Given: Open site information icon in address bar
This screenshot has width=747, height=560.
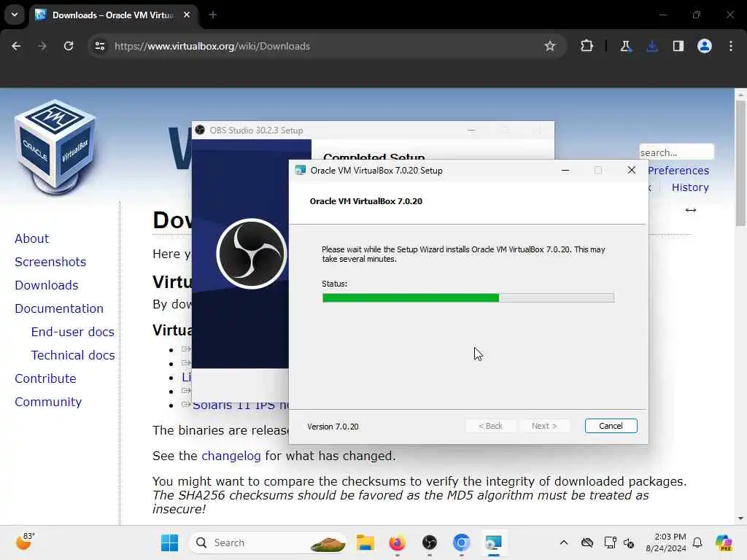Looking at the screenshot, I should (100, 46).
